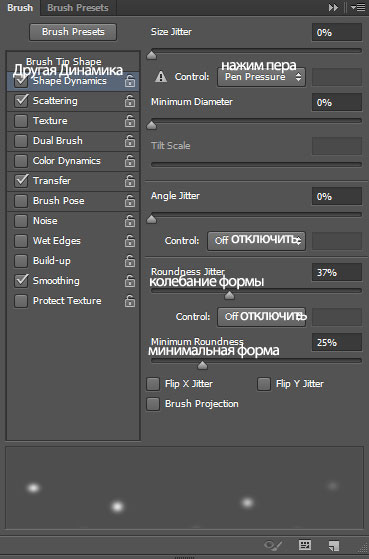Click the Roundness Jitter slider handle
369x559 pixels.
(x=229, y=295)
